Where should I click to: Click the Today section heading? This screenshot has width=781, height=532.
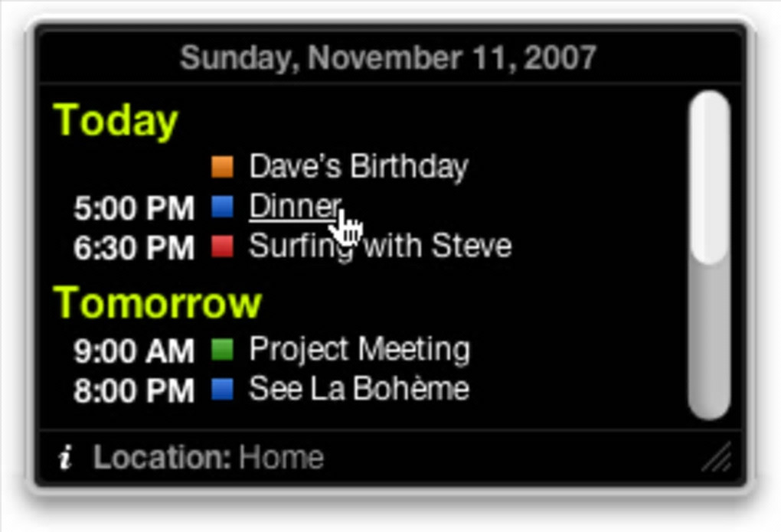click(x=116, y=120)
